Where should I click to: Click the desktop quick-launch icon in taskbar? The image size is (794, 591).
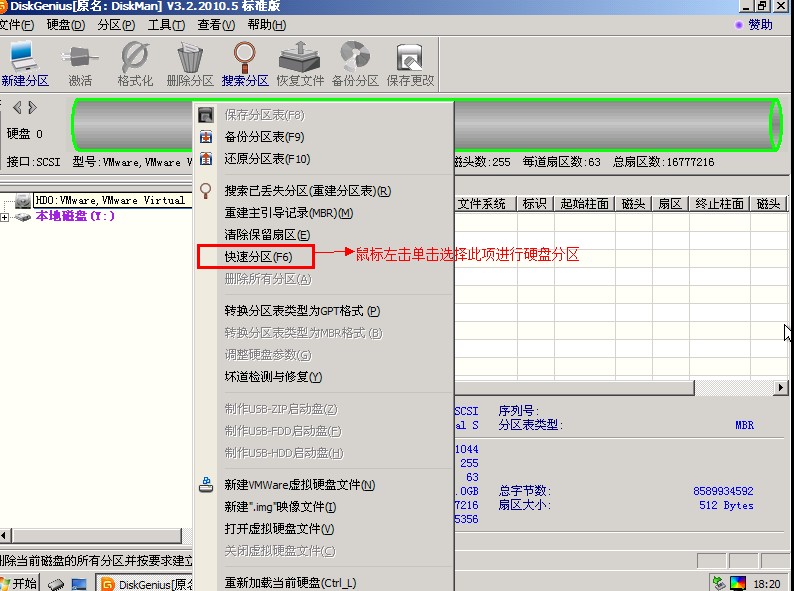pos(79,584)
